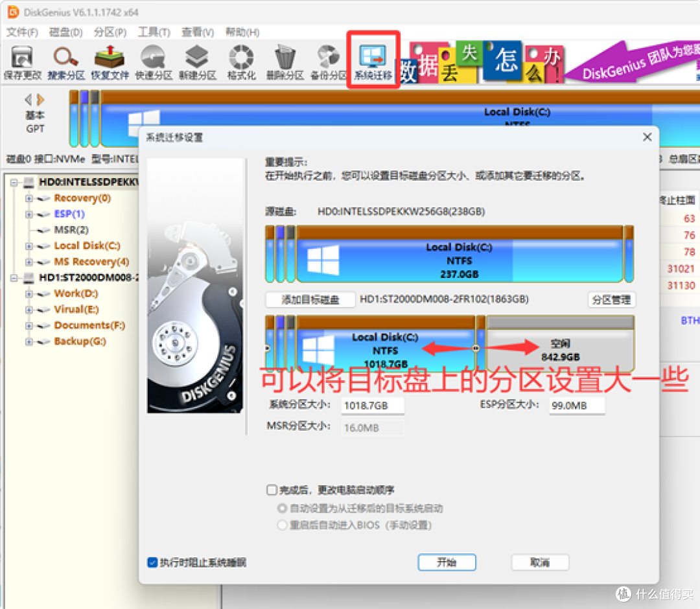This screenshot has width=700, height=609.
Task: Select the Work(D:) label in the tree
Action: [76, 293]
